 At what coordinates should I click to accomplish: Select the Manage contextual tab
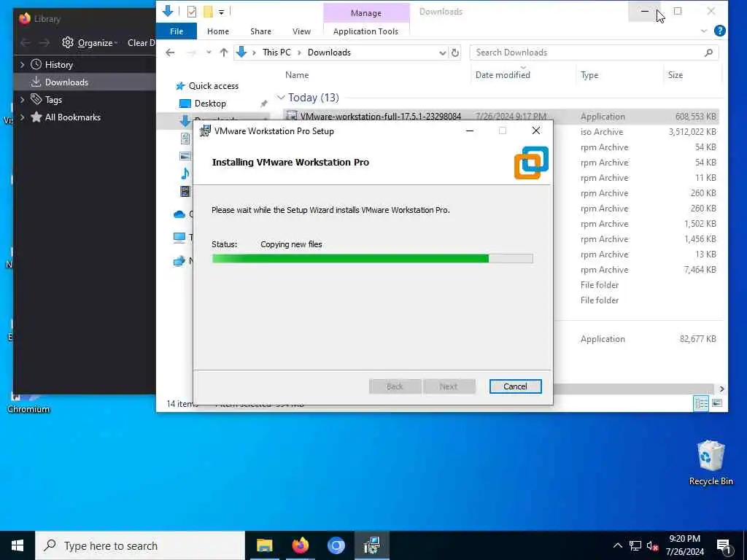(366, 13)
